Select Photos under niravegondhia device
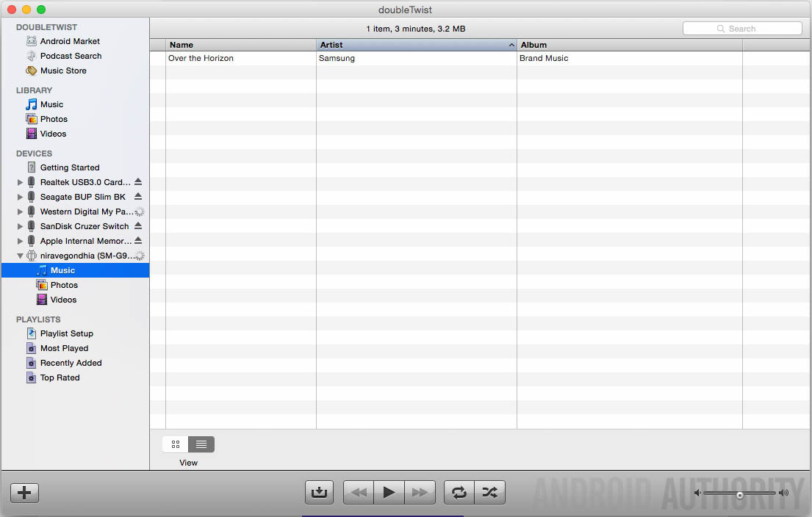The width and height of the screenshot is (812, 517). 64,285
